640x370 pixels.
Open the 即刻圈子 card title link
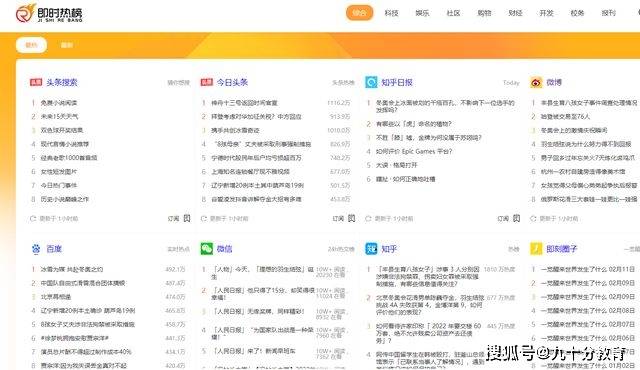562,249
